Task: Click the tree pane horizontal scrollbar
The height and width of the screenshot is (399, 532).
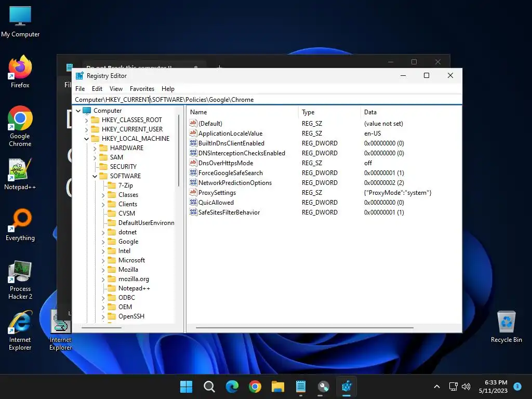Action: coord(101,328)
